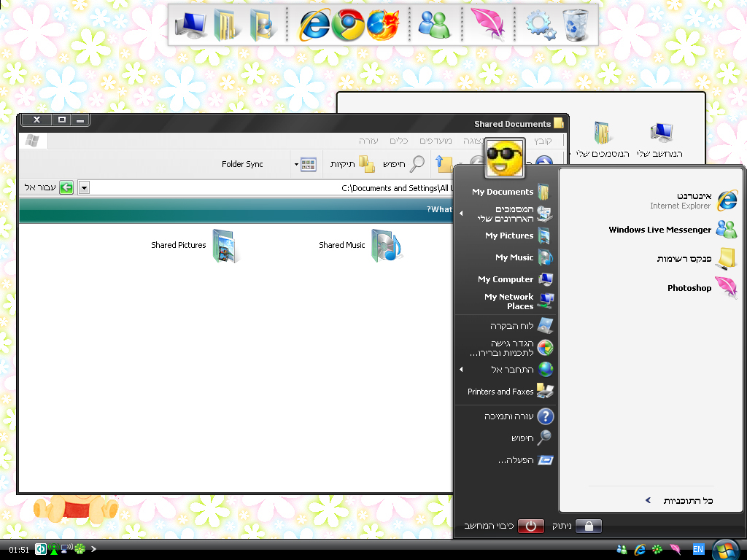This screenshot has width=747, height=560.
Task: Click the tray clock showing 01:51
Action: [19, 550]
